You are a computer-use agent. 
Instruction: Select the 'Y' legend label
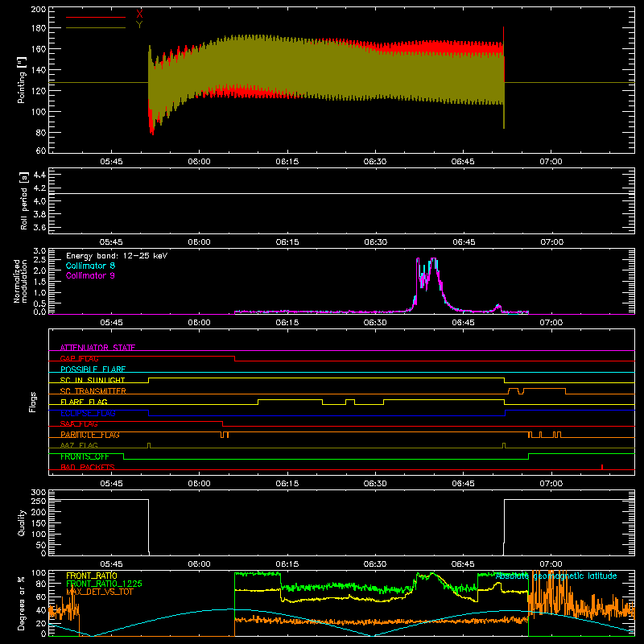(x=139, y=25)
